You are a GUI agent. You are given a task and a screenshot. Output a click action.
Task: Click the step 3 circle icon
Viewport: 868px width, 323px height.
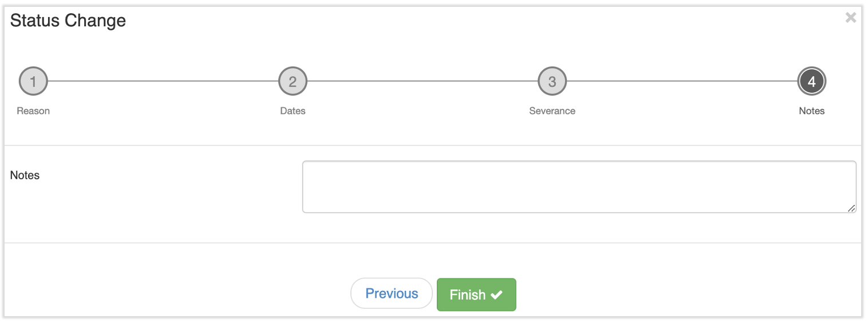552,81
